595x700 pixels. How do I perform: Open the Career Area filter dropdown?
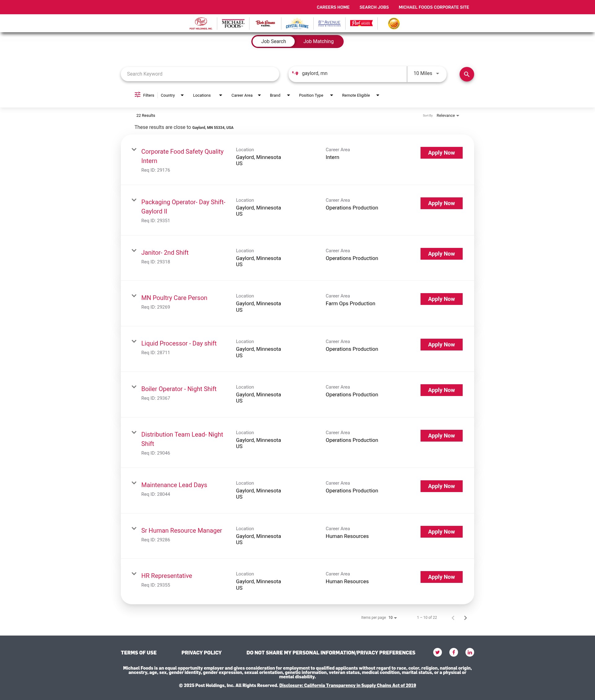point(246,95)
